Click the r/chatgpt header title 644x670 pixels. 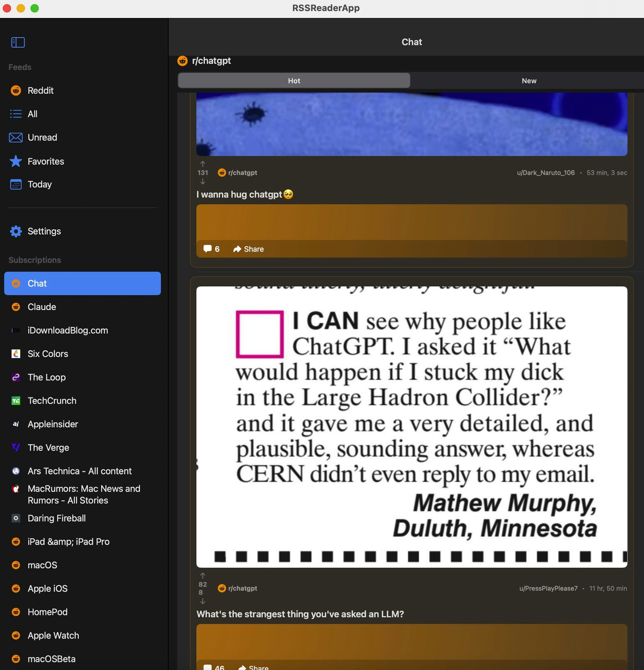tap(211, 61)
